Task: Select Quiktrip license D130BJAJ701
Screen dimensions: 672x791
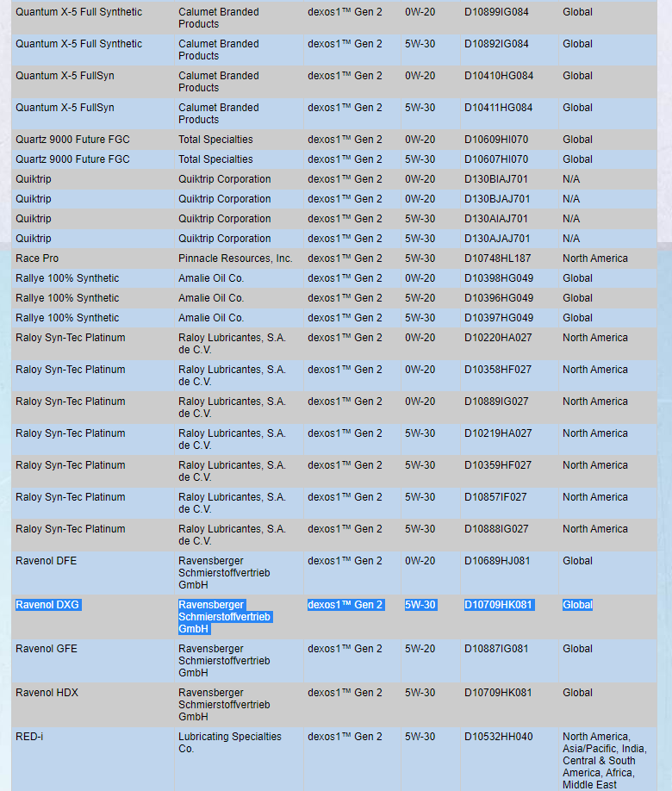Action: point(497,199)
